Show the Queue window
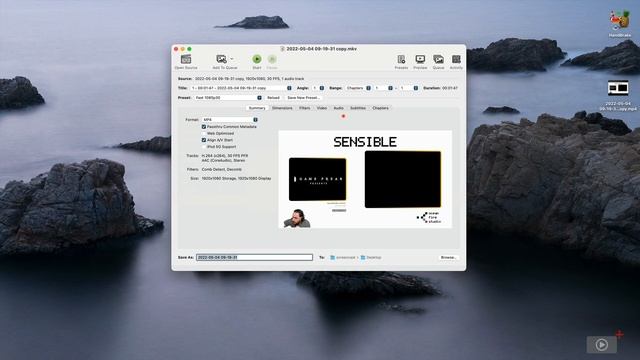Viewport: 640px width, 360px height. point(438,60)
